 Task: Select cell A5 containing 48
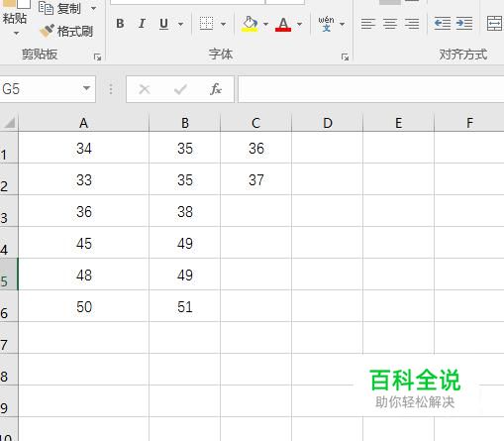pos(84,275)
